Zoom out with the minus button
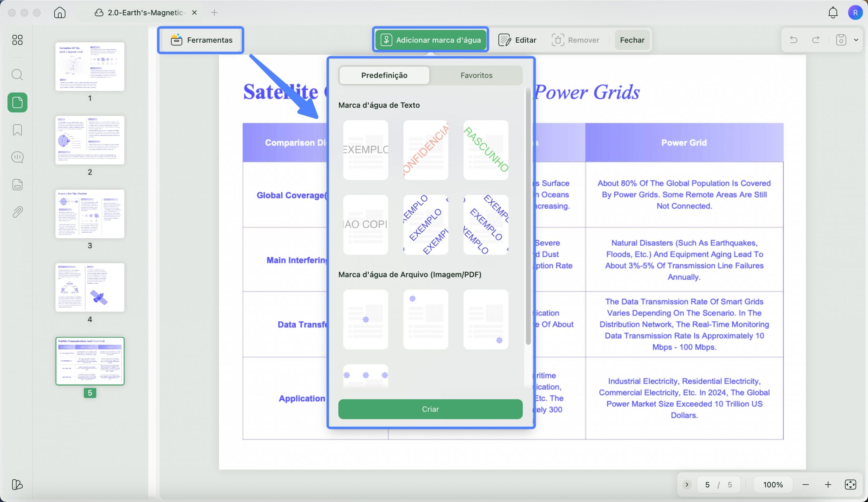Screen dimensions: 868x502 click(805, 484)
